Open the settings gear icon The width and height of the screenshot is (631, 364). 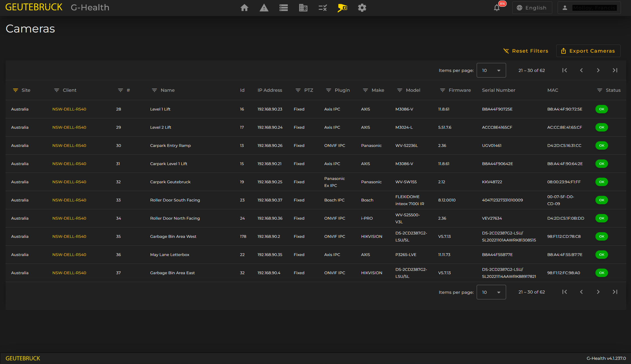point(362,8)
